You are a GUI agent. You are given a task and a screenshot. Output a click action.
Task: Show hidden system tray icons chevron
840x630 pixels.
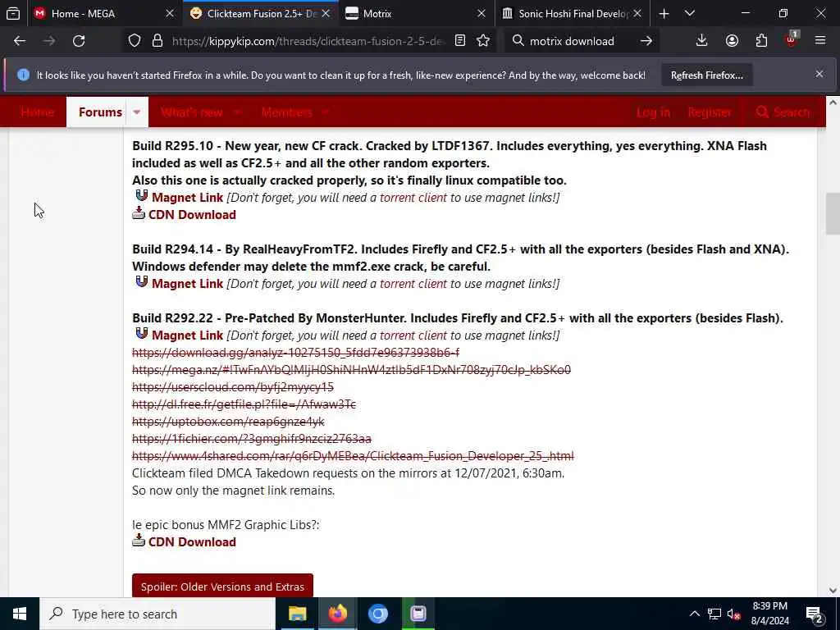coord(694,614)
